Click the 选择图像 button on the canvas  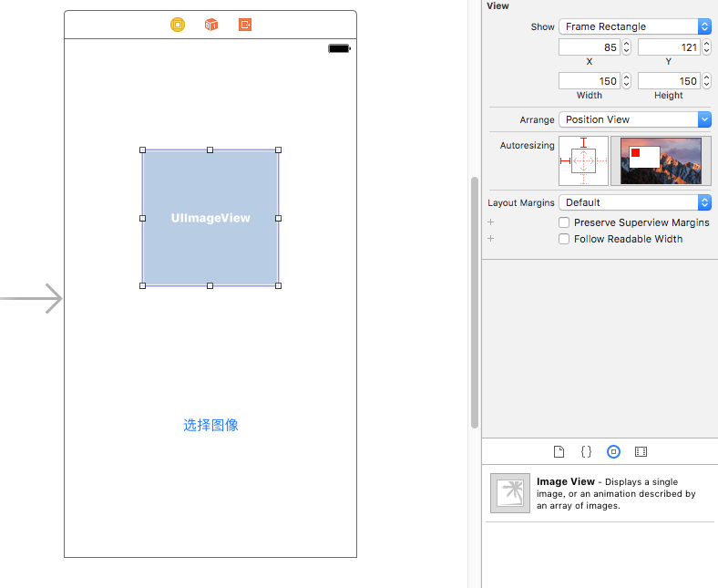[x=210, y=425]
